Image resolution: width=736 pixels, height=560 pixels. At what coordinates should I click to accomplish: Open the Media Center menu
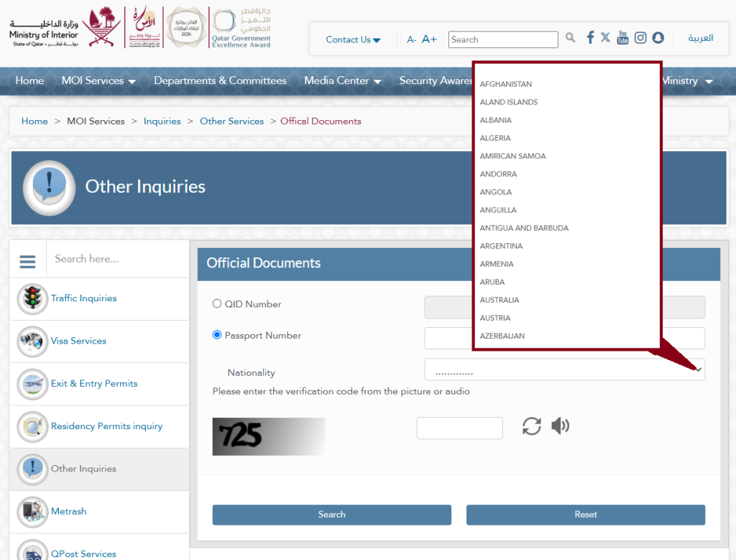coord(343,81)
